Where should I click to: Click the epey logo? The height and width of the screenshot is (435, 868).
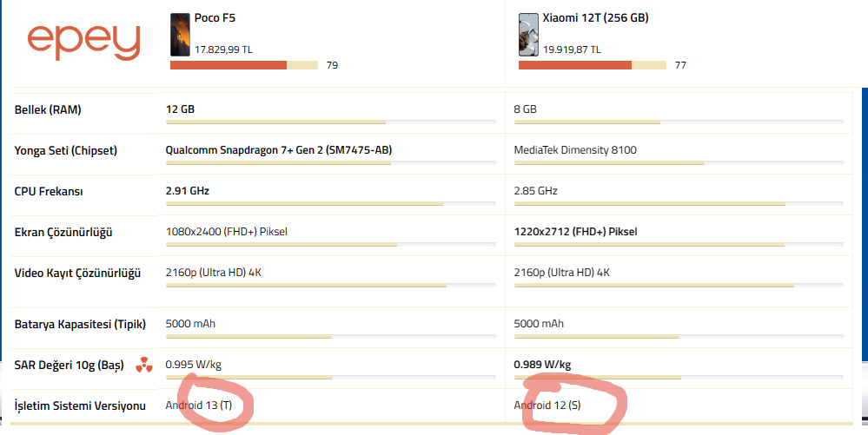click(x=83, y=41)
